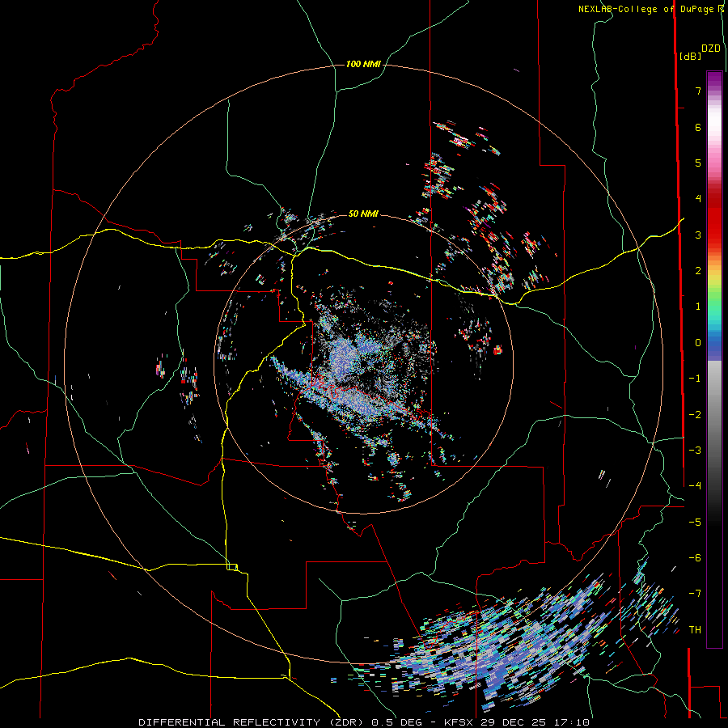Image resolution: width=728 pixels, height=728 pixels.
Task: Click the -6 value on color scale
Action: coord(695,558)
